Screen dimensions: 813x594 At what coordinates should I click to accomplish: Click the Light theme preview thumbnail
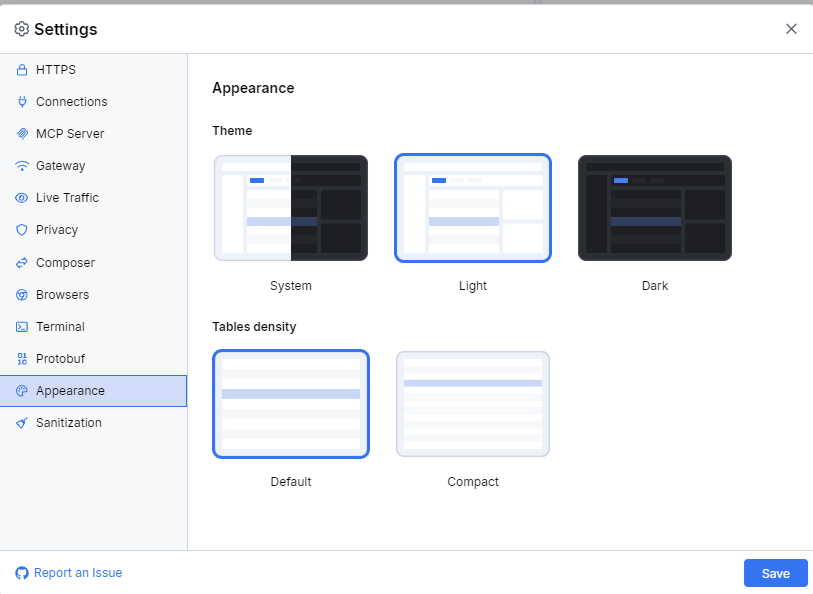coord(472,208)
